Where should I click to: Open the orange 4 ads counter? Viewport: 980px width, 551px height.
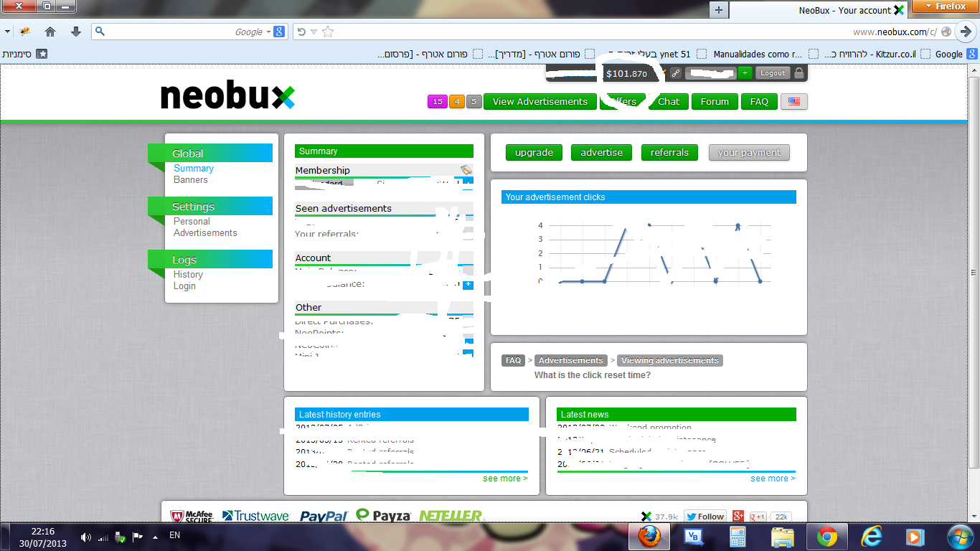[456, 102]
